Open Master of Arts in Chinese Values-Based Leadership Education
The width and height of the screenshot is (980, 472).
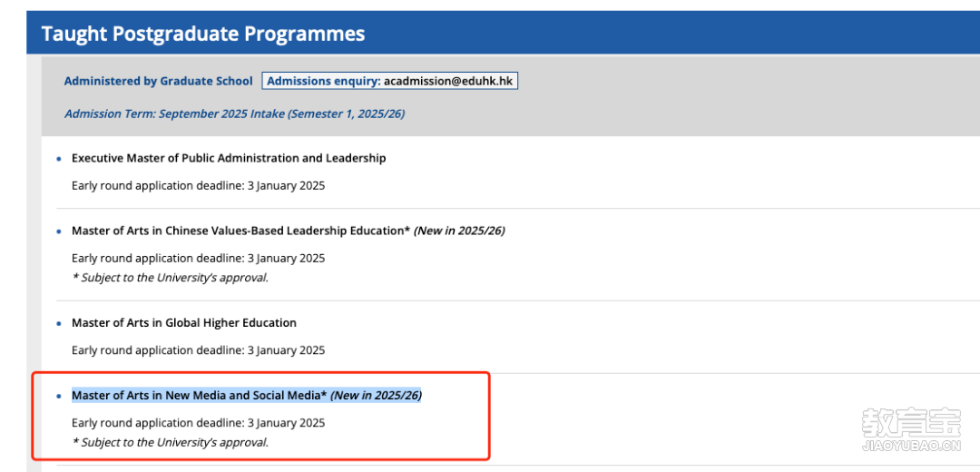pyautogui.click(x=240, y=231)
